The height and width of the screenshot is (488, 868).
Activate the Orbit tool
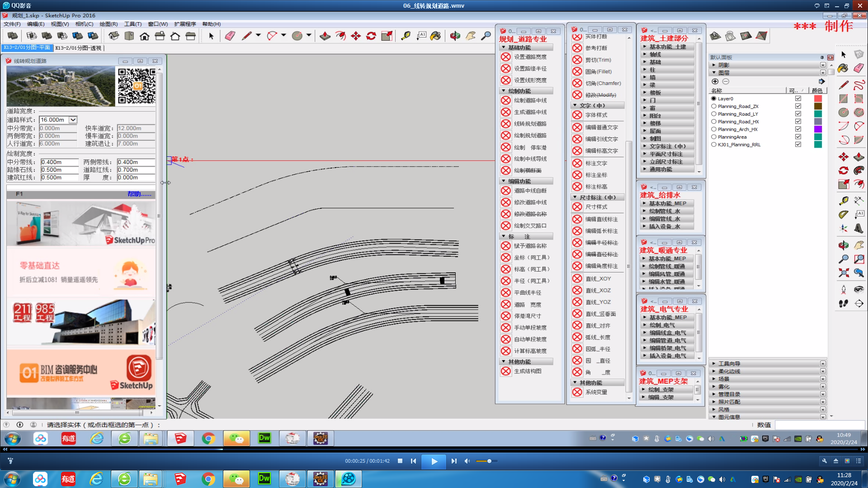[x=455, y=36]
